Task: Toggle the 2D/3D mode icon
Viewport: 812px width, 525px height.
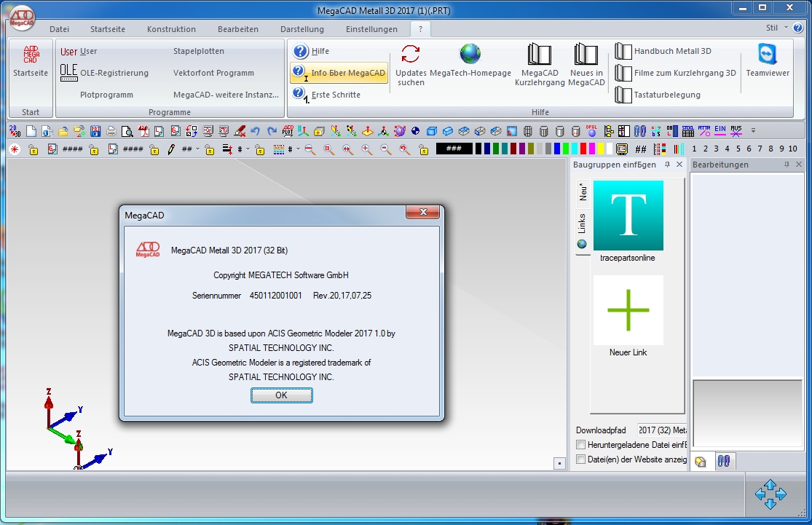Action: coord(15,131)
